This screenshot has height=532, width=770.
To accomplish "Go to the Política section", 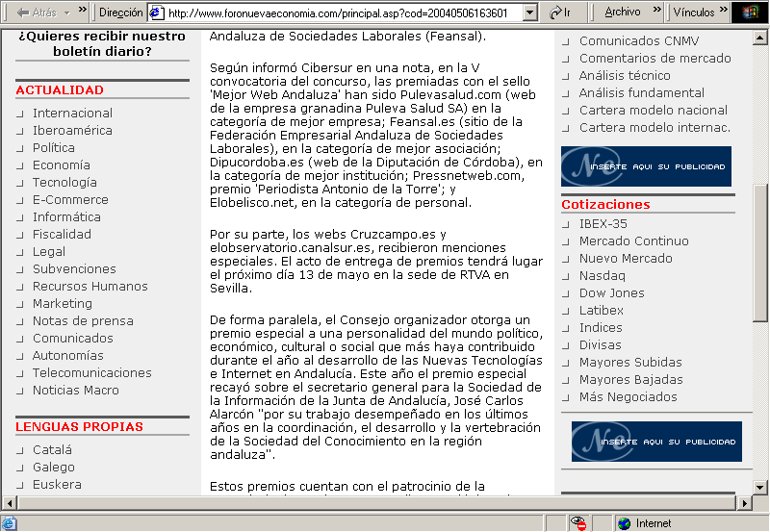I will pyautogui.click(x=54, y=147).
